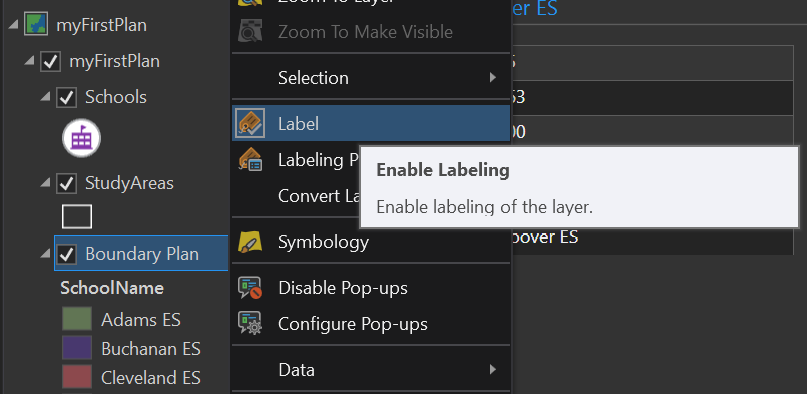807x394 pixels.
Task: Select the Boundary Plan layer name
Action: pyautogui.click(x=142, y=254)
